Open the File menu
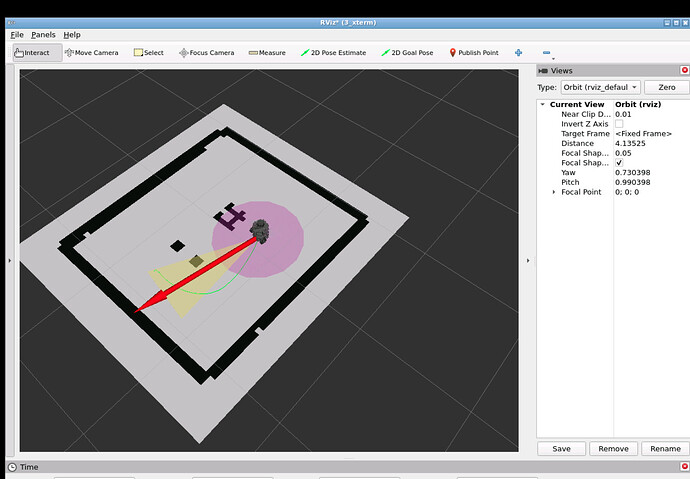The height and width of the screenshot is (479, 690). 17,35
